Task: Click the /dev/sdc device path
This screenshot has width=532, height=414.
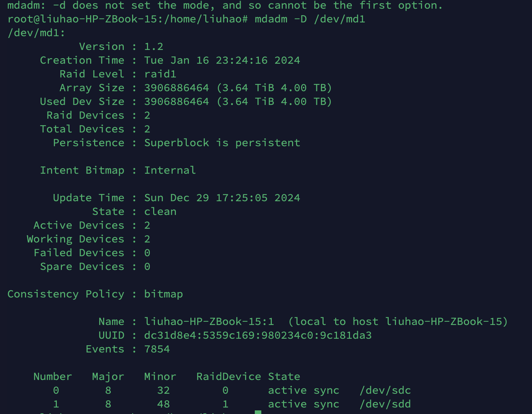Action: coord(385,390)
